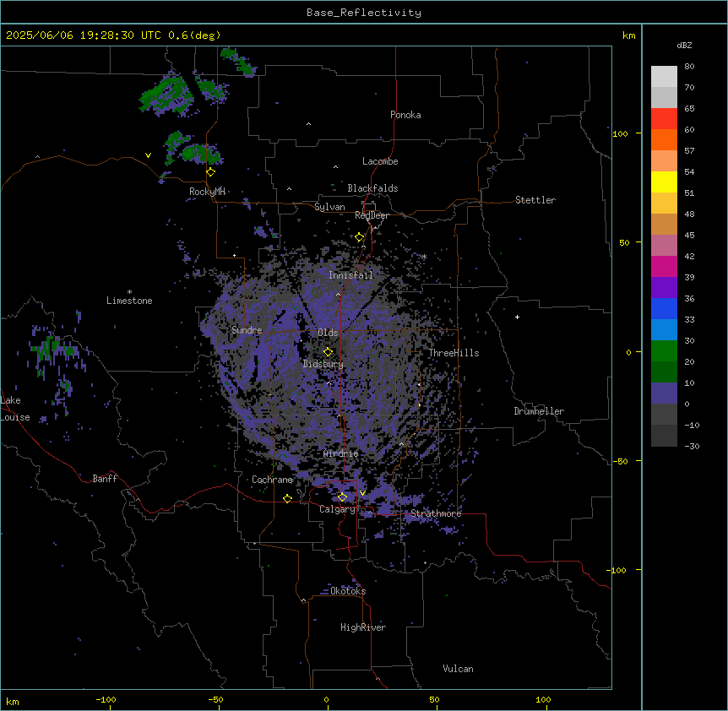Click the Calgary city label

[337, 509]
